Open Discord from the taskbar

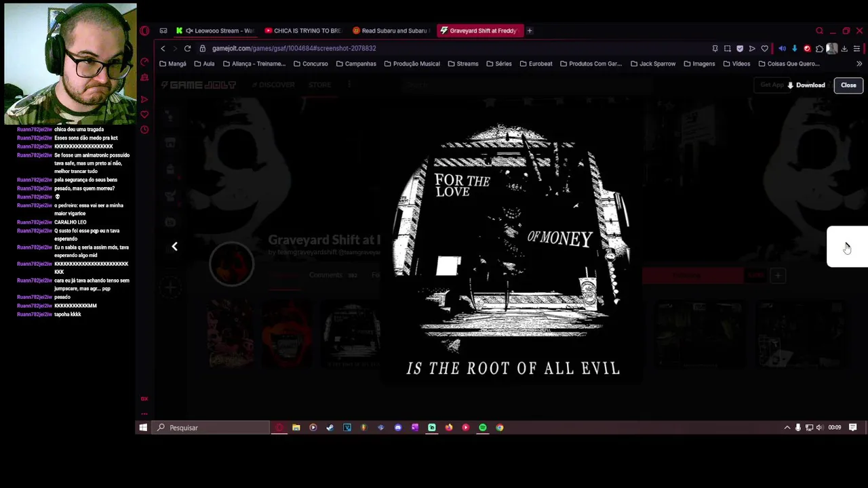pyautogui.click(x=398, y=428)
